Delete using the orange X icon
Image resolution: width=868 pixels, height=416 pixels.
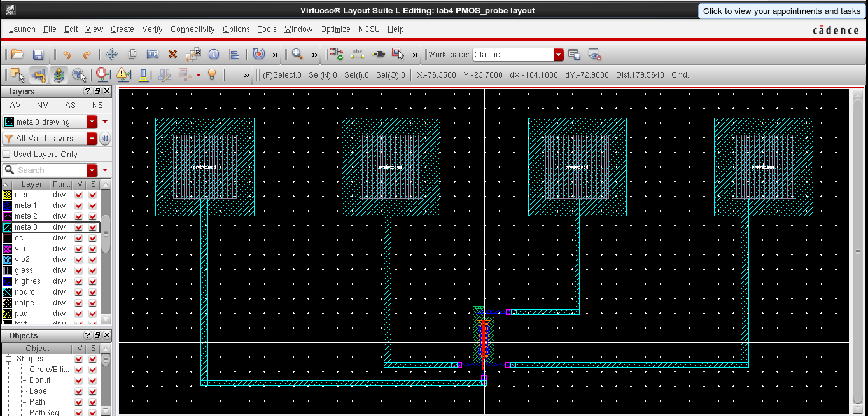(172, 55)
